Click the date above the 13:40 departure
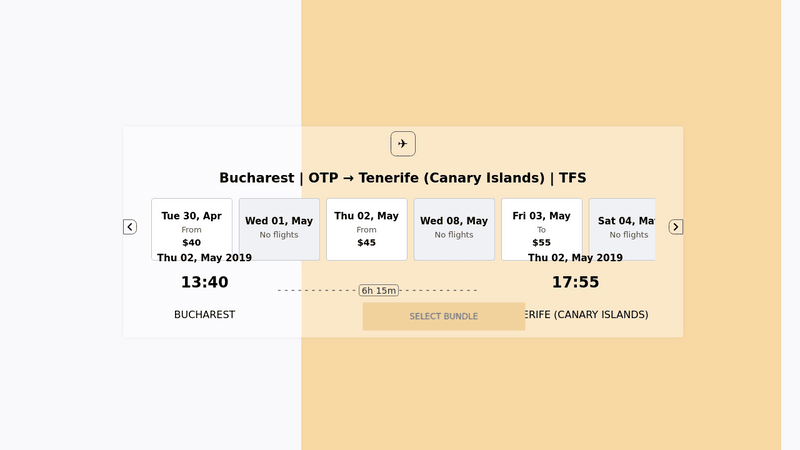Screen dimensions: 800x450 point(204,258)
